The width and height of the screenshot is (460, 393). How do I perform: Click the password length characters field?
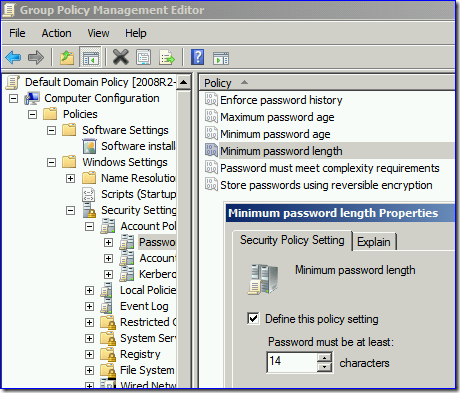[x=292, y=362]
